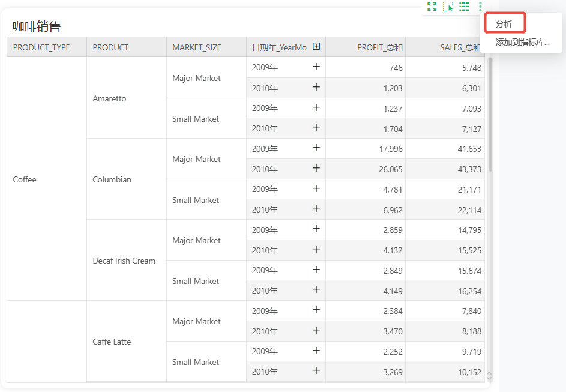The width and height of the screenshot is (566, 392).
Task: Click sales value 14,795
Action: pos(469,230)
